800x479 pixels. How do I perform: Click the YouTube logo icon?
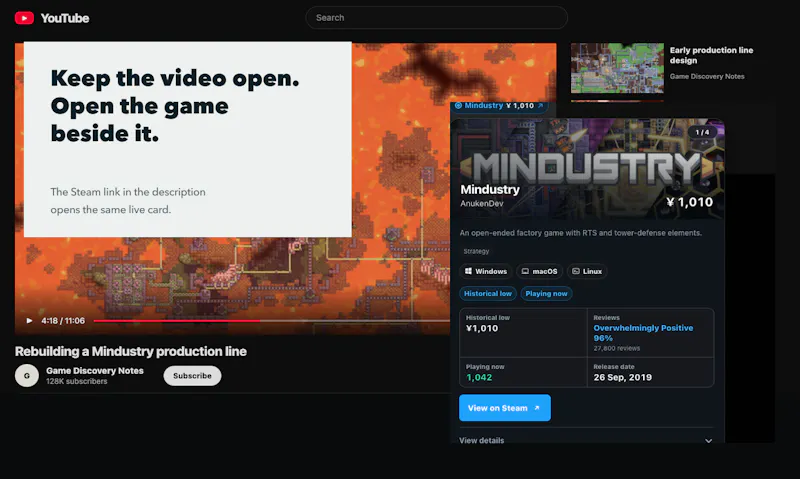[24, 18]
